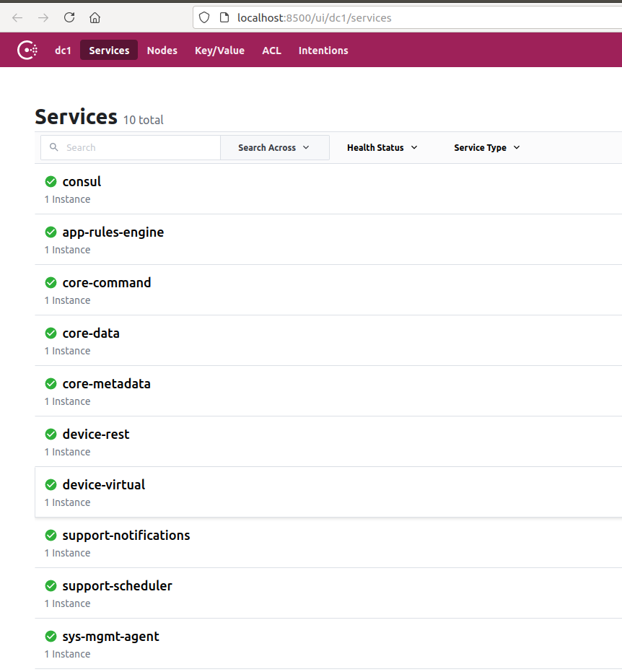Click '1 Instance' under support-notifications
The width and height of the screenshot is (622, 672).
67,554
